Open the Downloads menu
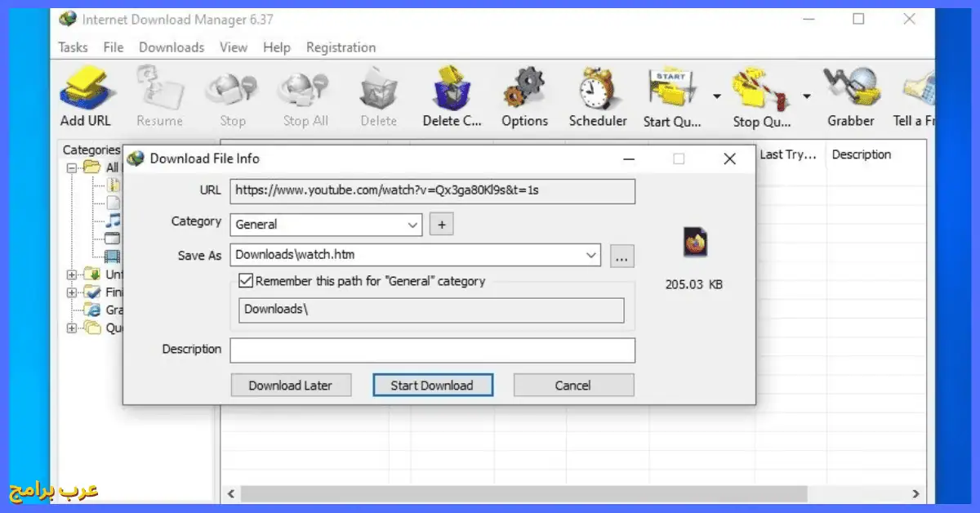Screen dimensions: 980x513 [x=171, y=47]
